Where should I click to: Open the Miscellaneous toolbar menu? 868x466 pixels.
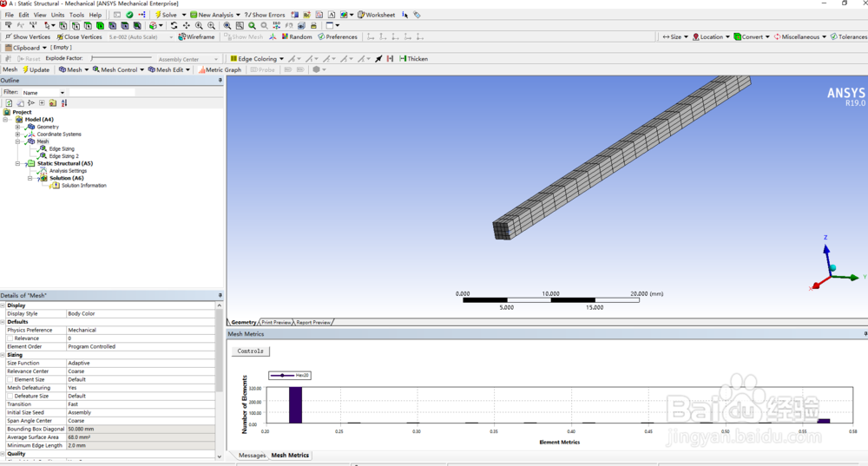pos(800,37)
